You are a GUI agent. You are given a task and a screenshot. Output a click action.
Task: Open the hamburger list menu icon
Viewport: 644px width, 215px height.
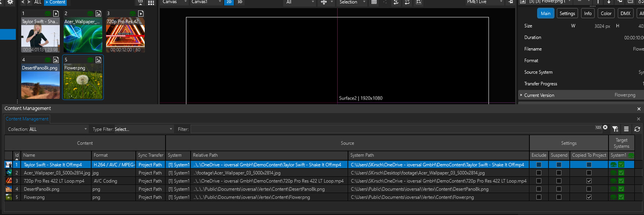click(x=626, y=129)
